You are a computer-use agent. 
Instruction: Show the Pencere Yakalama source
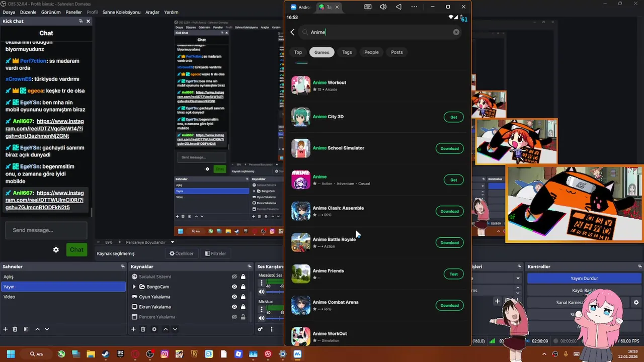click(234, 317)
